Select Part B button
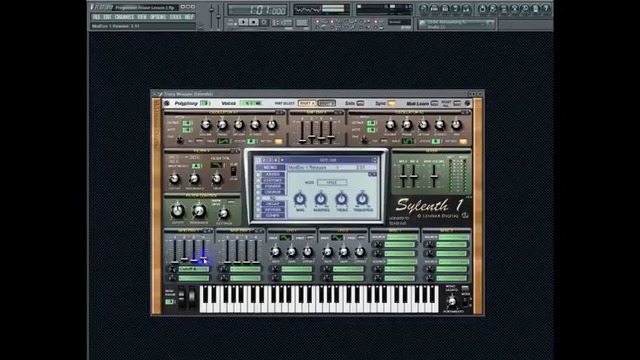640x360 pixels. tap(326, 103)
